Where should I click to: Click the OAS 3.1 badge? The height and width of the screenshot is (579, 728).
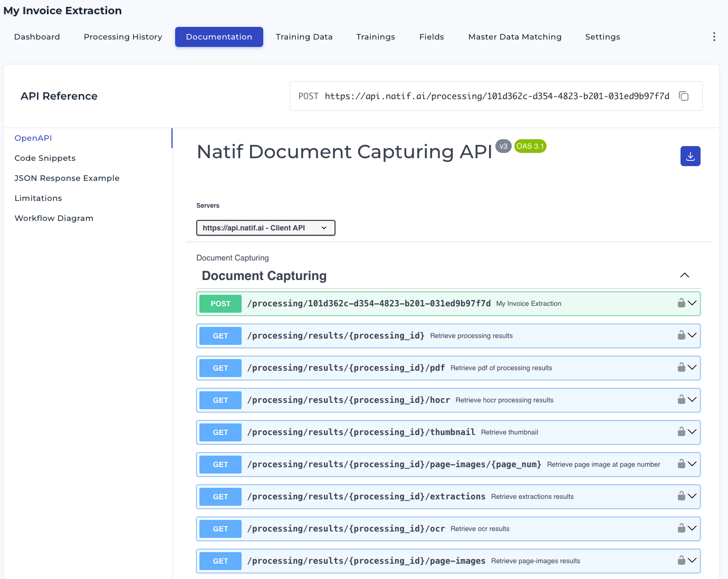point(530,146)
